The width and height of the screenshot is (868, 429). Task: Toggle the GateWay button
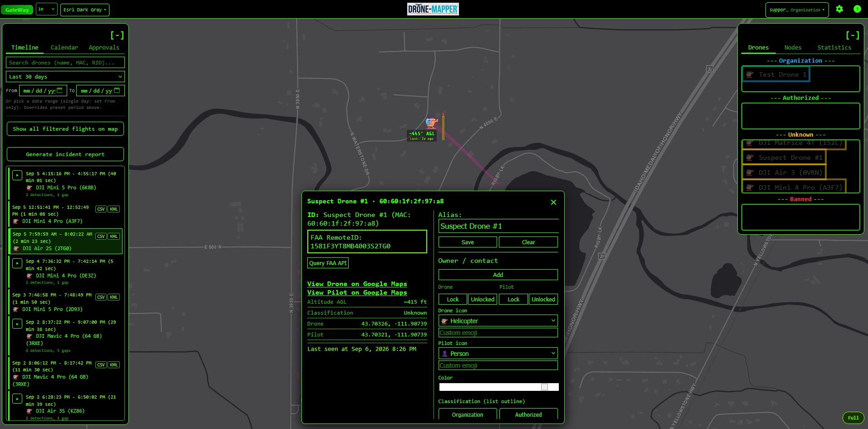pos(17,10)
